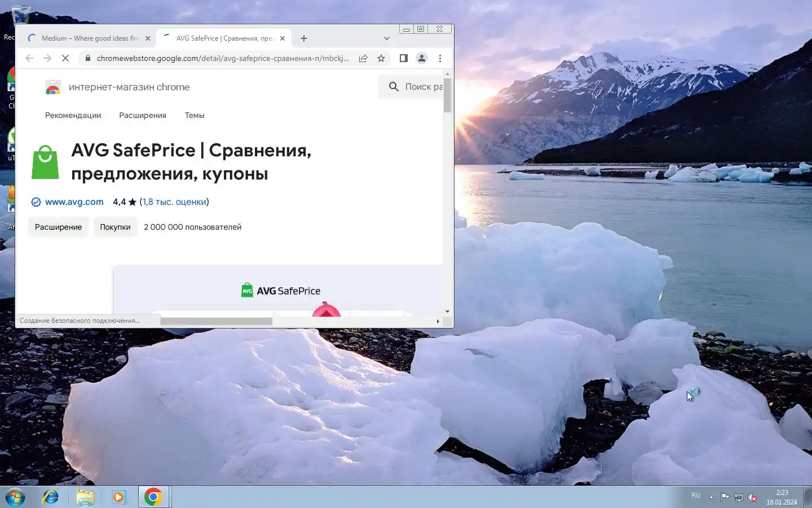Open Windows Start menu
Screen dimensions: 812x508
pyautogui.click(x=15, y=497)
